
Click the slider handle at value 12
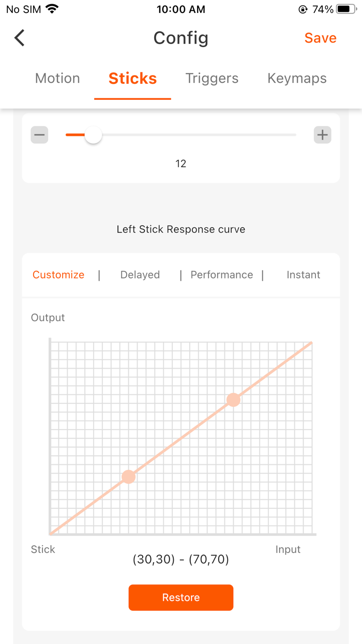(x=93, y=135)
